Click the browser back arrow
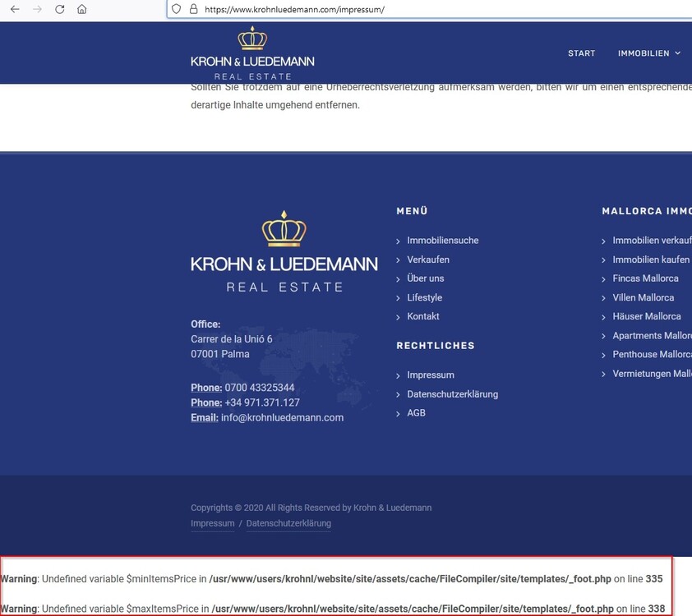The height and width of the screenshot is (616, 692). pyautogui.click(x=15, y=10)
